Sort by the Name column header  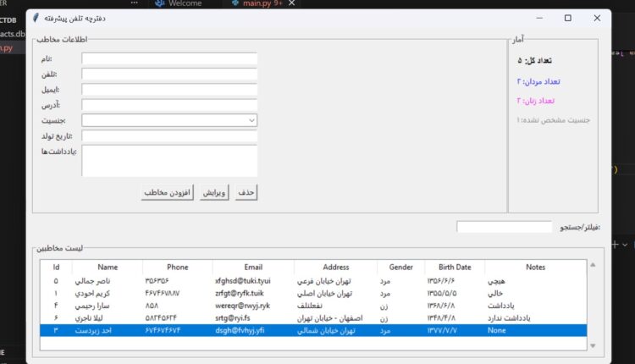[108, 267]
